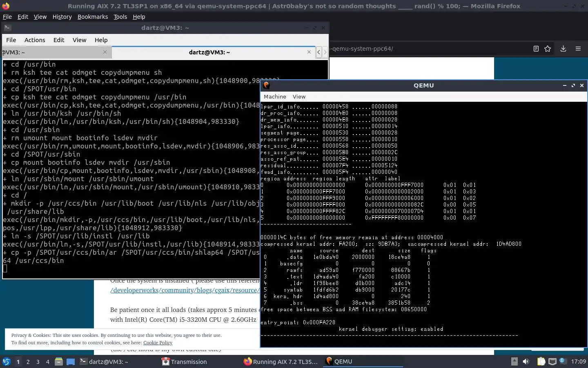The height and width of the screenshot is (368, 588).
Task: Open Firefox History menu
Action: tap(62, 17)
